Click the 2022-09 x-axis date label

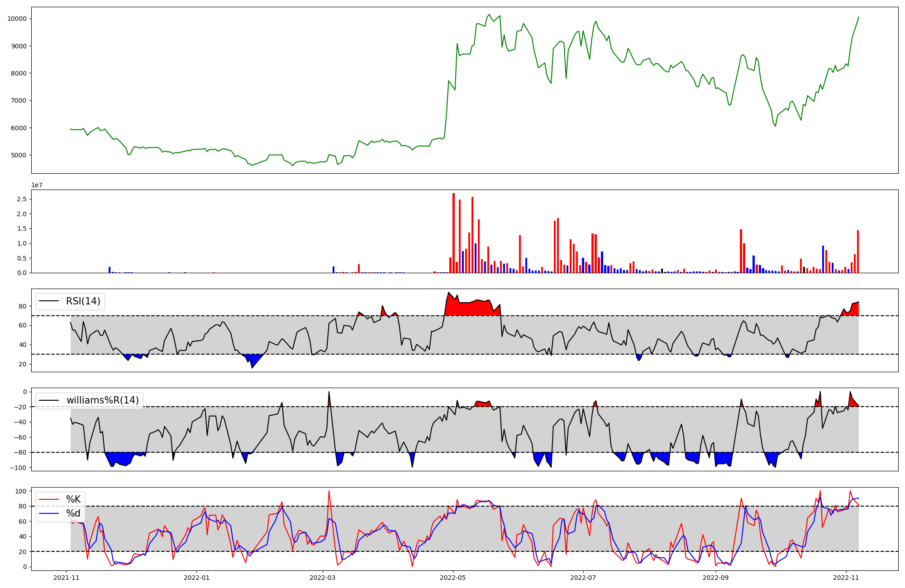click(x=716, y=578)
